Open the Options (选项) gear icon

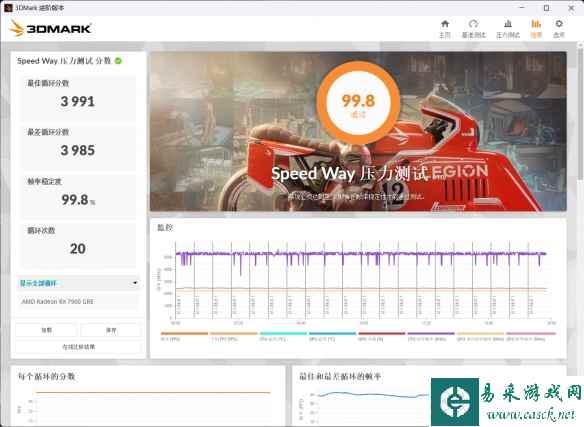point(559,24)
